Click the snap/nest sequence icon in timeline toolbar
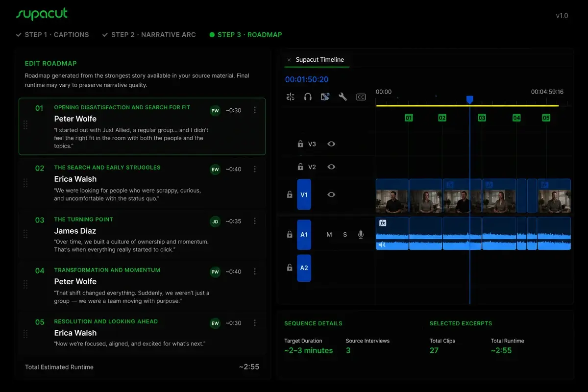 291,97
